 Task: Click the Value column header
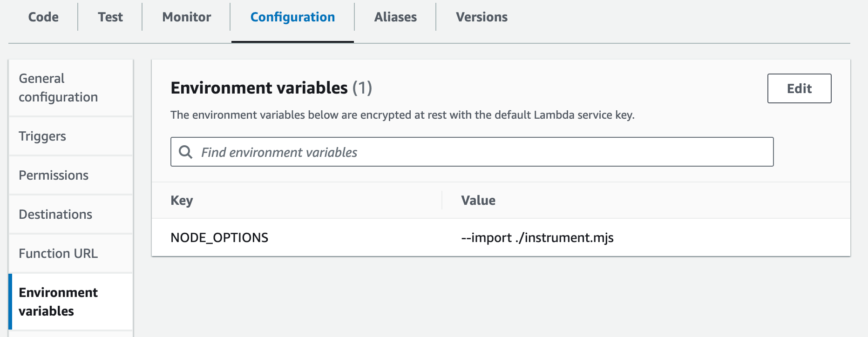(478, 200)
